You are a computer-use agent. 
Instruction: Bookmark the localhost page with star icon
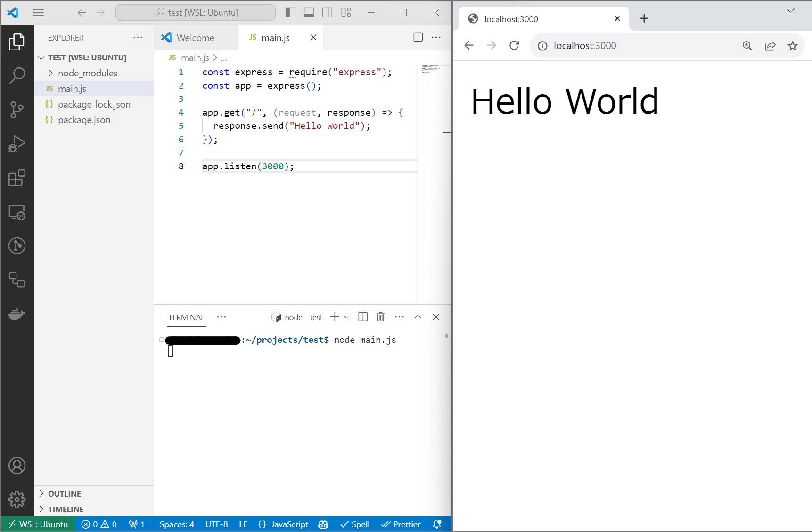(792, 46)
